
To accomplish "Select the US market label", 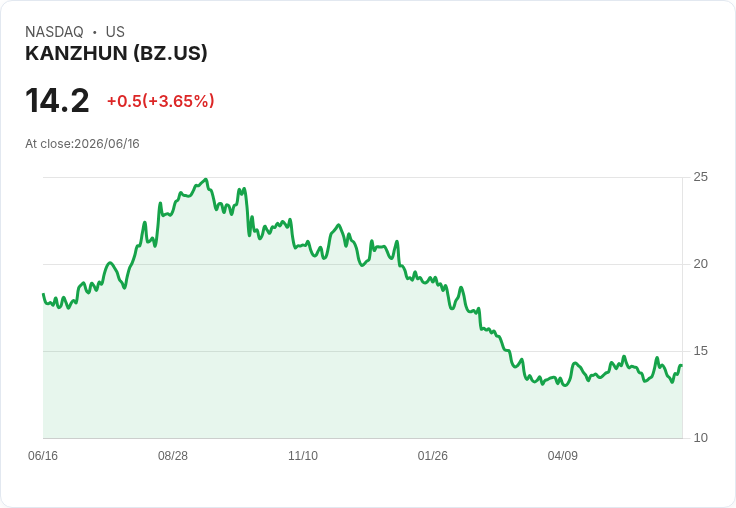I will point(115,32).
